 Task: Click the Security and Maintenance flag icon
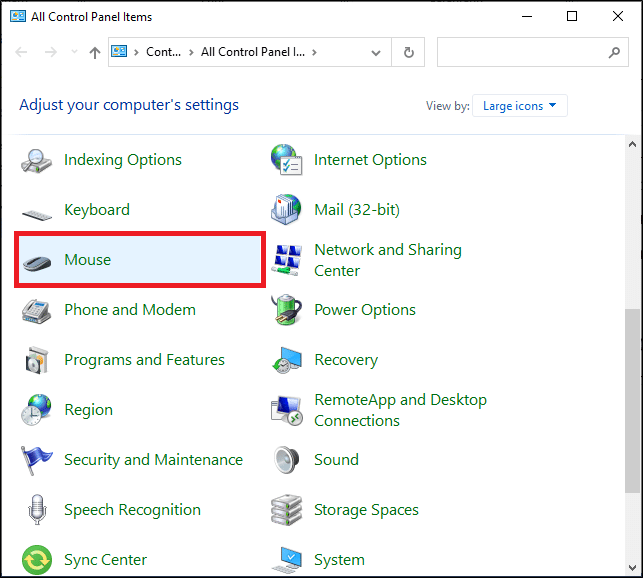pos(37,460)
